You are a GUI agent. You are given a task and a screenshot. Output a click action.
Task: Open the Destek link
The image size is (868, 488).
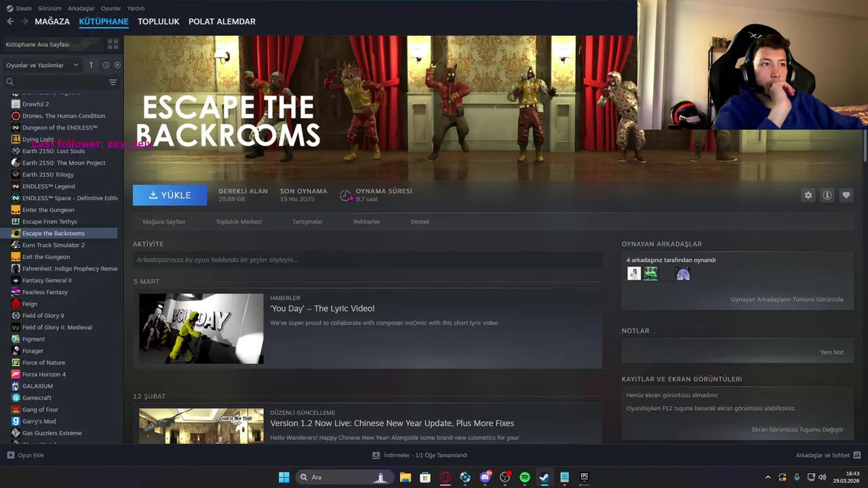click(x=420, y=222)
